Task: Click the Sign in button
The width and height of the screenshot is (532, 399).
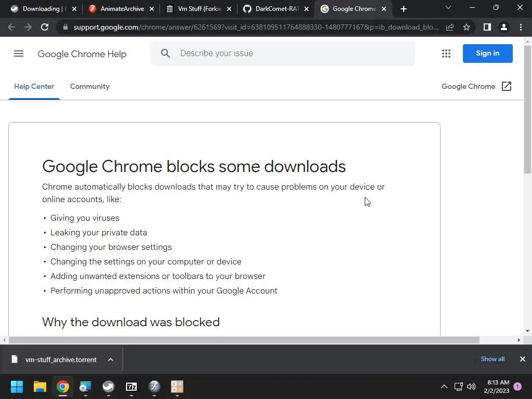Action: (487, 54)
